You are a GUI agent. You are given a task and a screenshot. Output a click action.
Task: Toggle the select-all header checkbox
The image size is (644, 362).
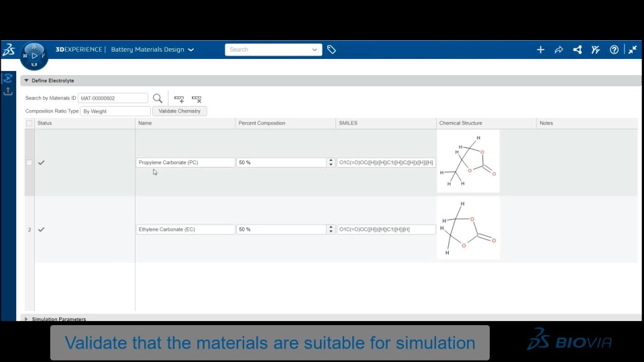(x=29, y=123)
